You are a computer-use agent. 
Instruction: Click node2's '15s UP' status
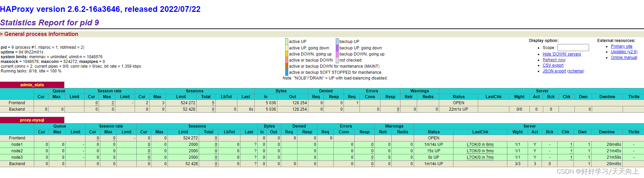(433, 151)
